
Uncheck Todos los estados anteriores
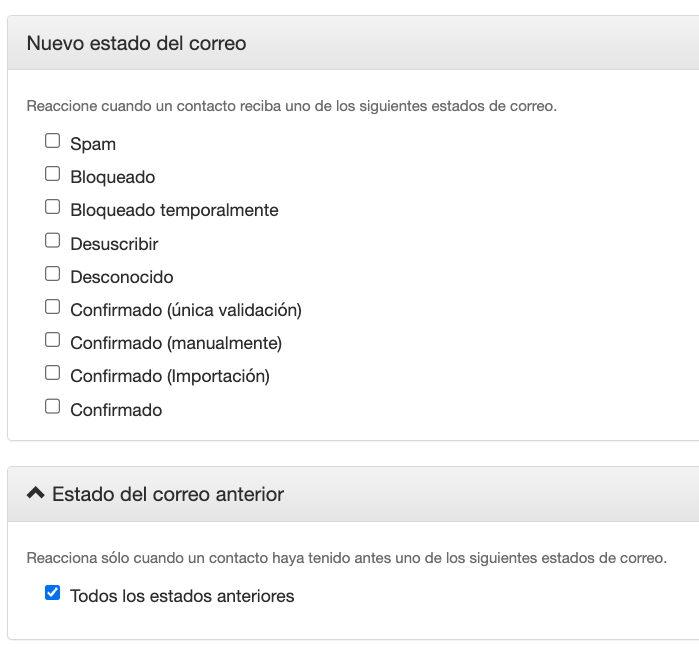click(53, 593)
